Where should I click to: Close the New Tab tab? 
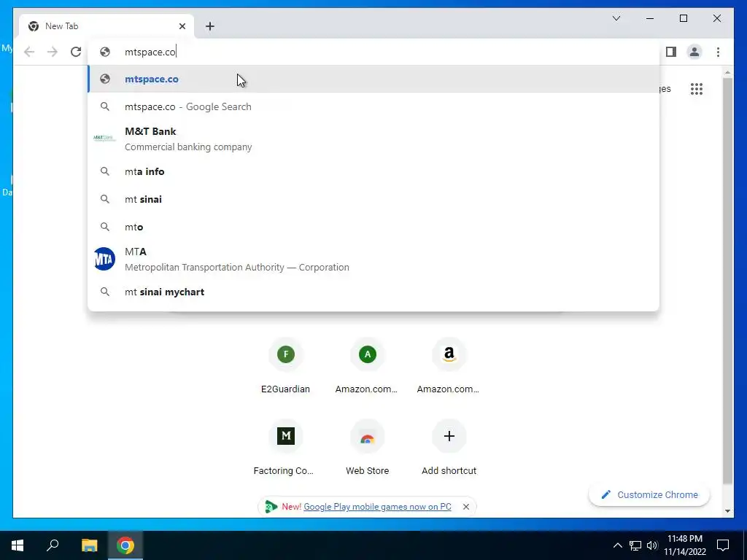(x=182, y=26)
